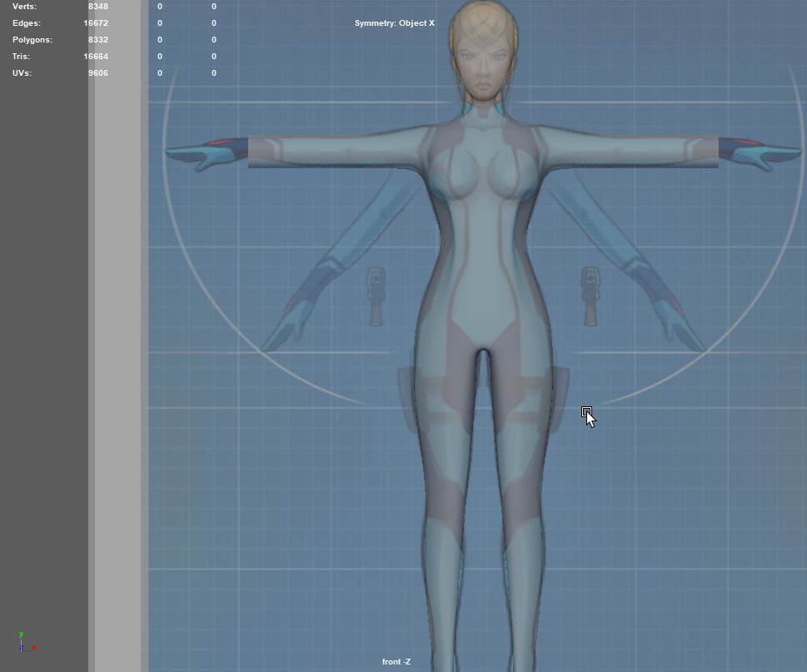Select the character model's head in viewport
The width and height of the screenshot is (807, 672).
pyautogui.click(x=483, y=52)
